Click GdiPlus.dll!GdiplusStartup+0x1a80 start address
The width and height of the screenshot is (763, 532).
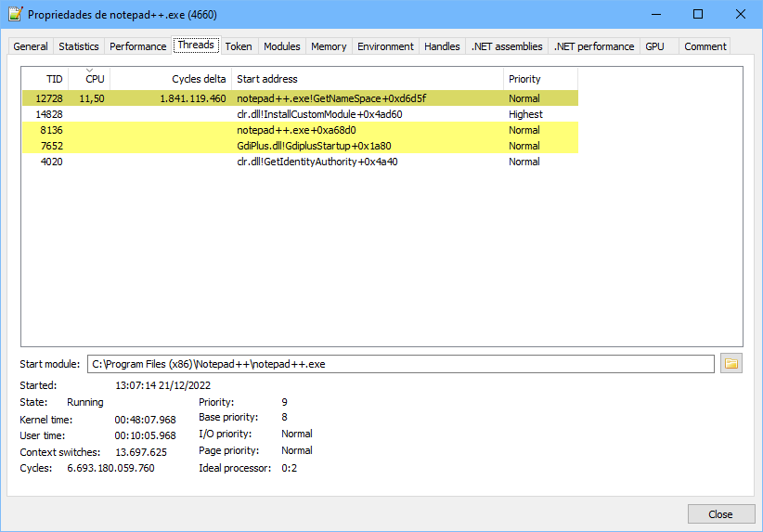point(314,146)
